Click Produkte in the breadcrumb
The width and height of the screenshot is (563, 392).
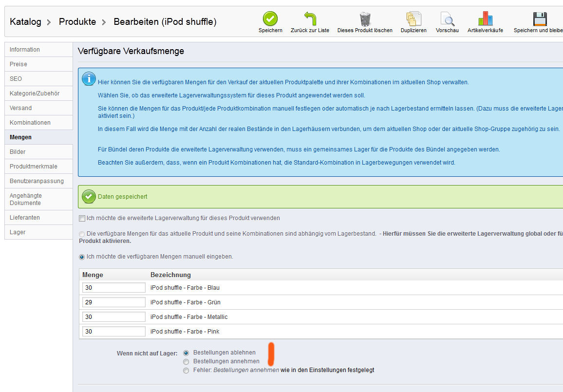click(77, 22)
